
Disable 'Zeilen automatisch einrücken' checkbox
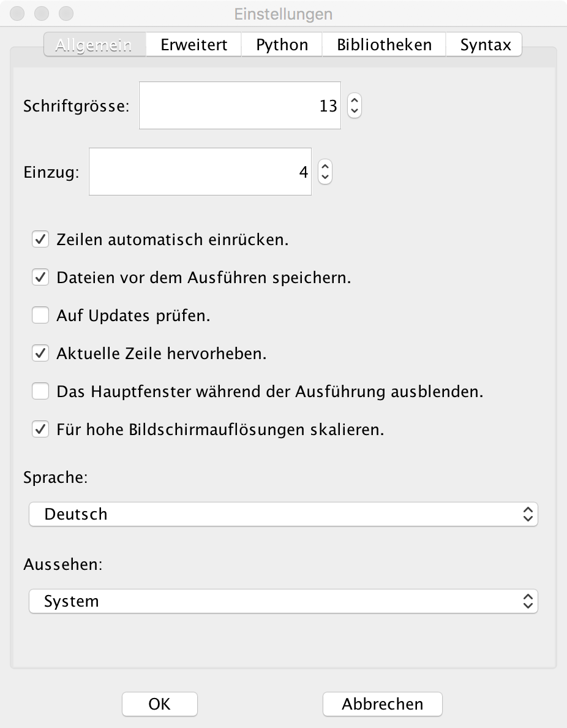pos(40,240)
